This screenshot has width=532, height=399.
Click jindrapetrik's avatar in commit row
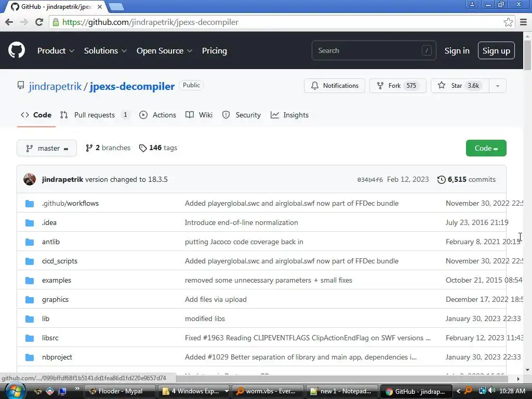coord(30,179)
